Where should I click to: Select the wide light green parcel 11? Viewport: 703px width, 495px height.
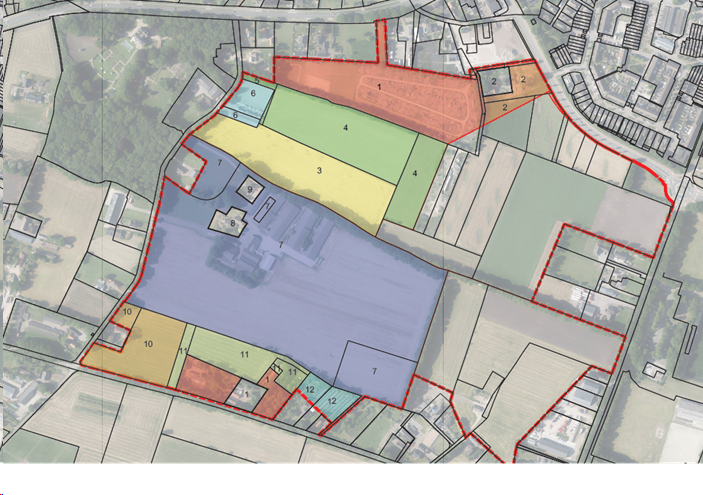tap(243, 355)
